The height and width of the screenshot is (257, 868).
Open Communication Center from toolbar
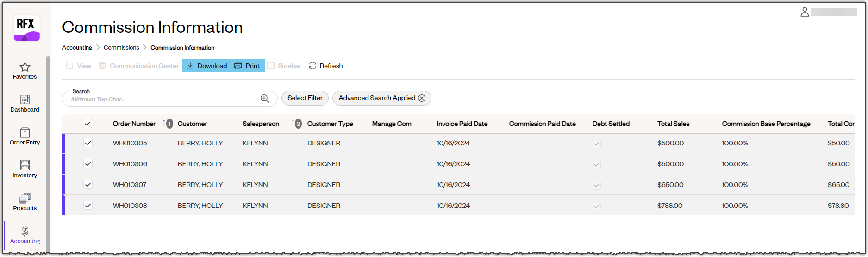click(139, 66)
